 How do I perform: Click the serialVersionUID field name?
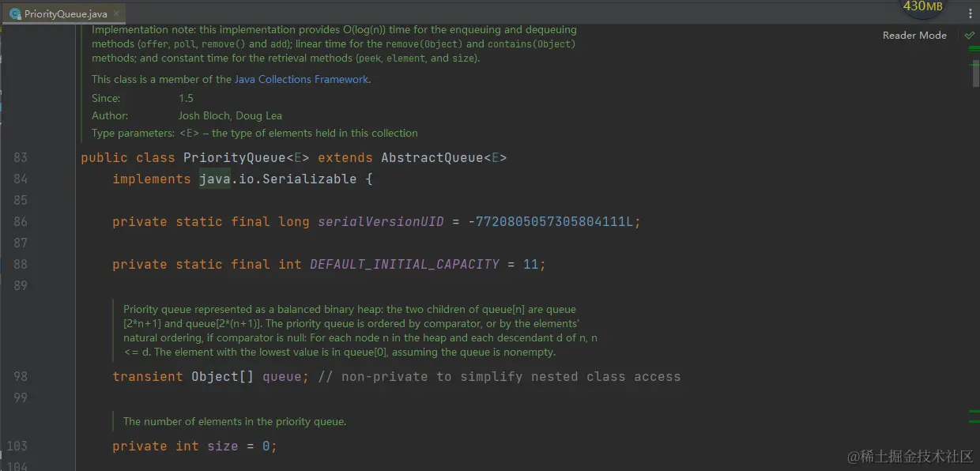pyautogui.click(x=381, y=222)
